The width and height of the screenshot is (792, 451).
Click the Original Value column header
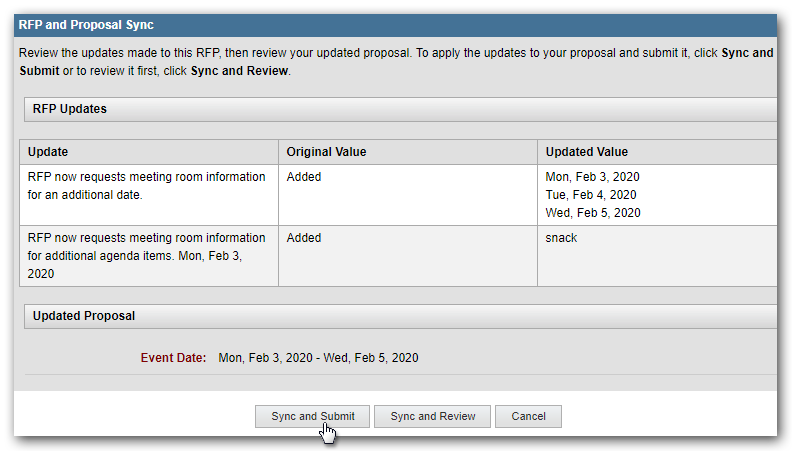point(326,152)
